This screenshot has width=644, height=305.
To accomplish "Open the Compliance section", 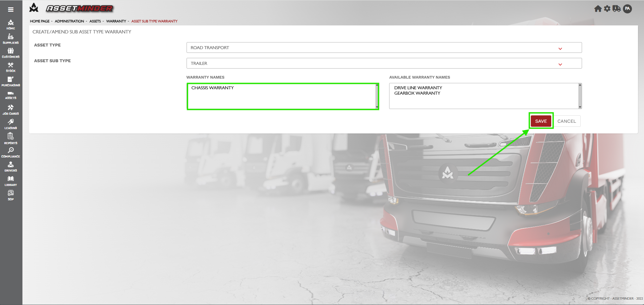I will coord(11,152).
